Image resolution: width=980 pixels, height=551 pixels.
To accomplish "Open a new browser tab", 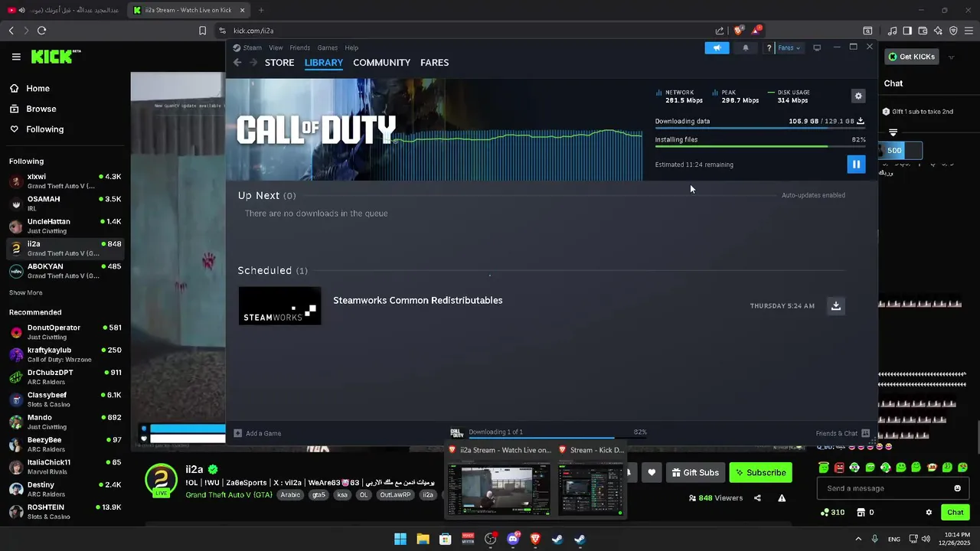I will coord(261,10).
